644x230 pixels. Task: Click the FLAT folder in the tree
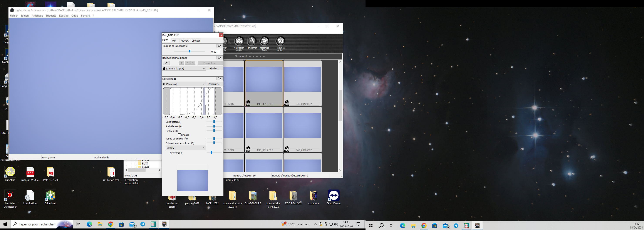pyautogui.click(x=145, y=163)
